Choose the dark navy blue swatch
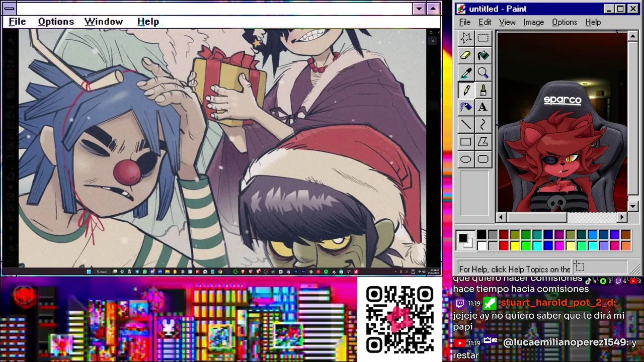This screenshot has height=362, width=644. pos(548,235)
